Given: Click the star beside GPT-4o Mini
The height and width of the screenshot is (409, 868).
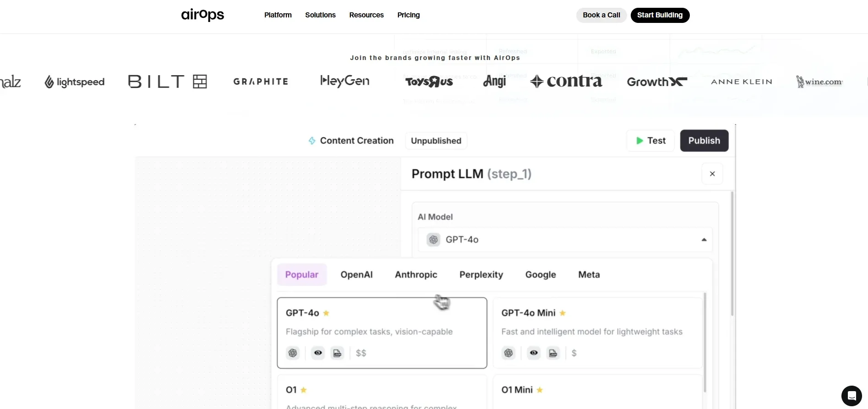Looking at the screenshot, I should 563,313.
